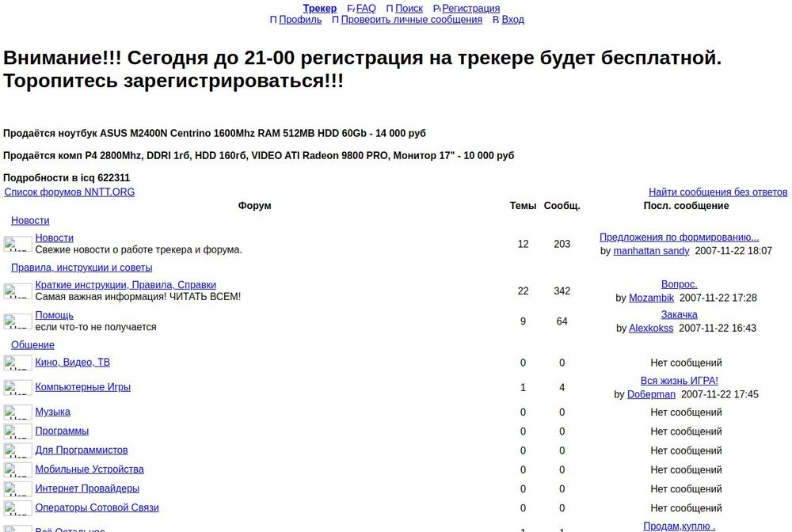The image size is (792, 532).
Task: Click the message count 342
Action: click(562, 291)
